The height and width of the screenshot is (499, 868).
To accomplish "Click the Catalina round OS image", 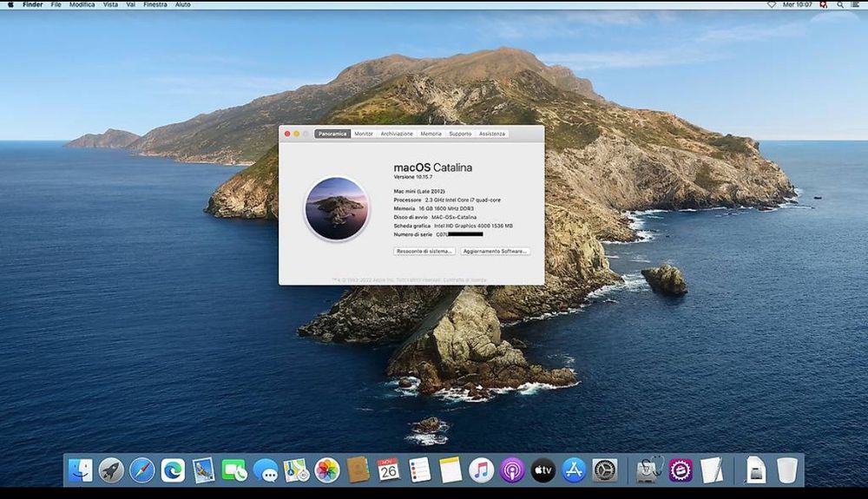I will pos(337,208).
